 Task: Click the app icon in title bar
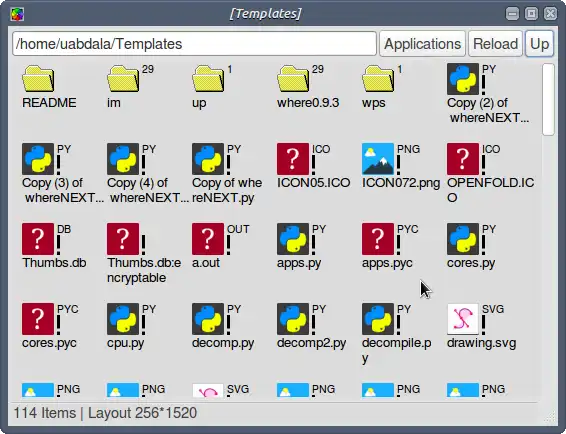[x=17, y=14]
